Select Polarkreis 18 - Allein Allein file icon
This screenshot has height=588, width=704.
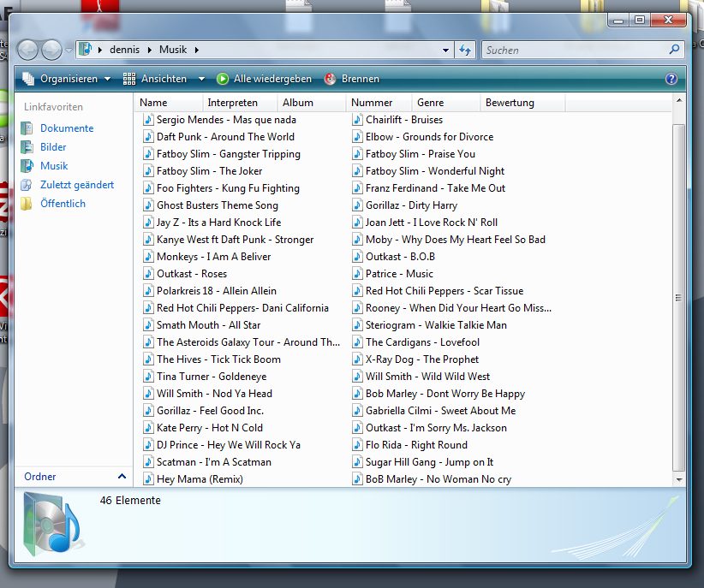coord(148,291)
